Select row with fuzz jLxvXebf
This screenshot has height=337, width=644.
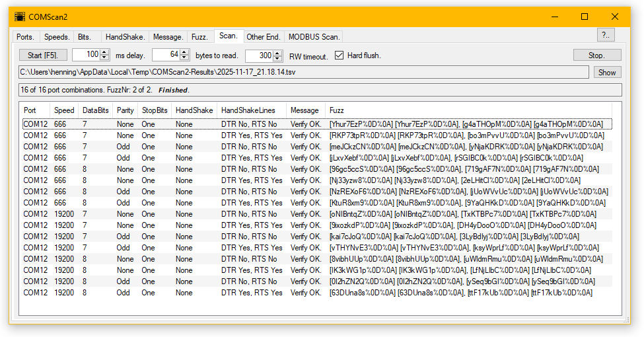pyautogui.click(x=317, y=158)
